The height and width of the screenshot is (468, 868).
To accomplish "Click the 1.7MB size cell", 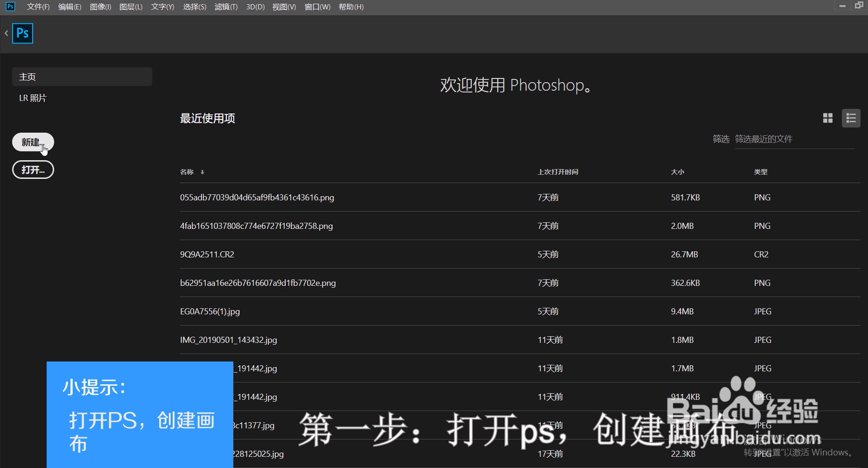I will (682, 369).
